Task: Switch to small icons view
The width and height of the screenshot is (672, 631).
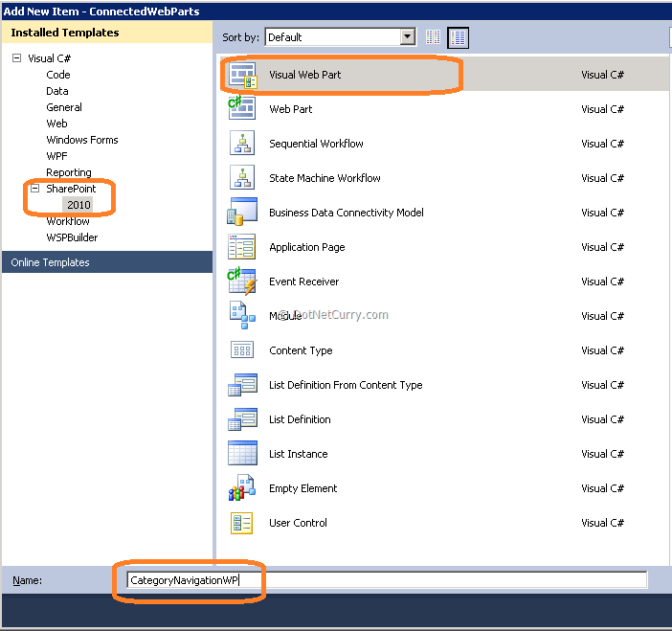Action: (x=433, y=37)
